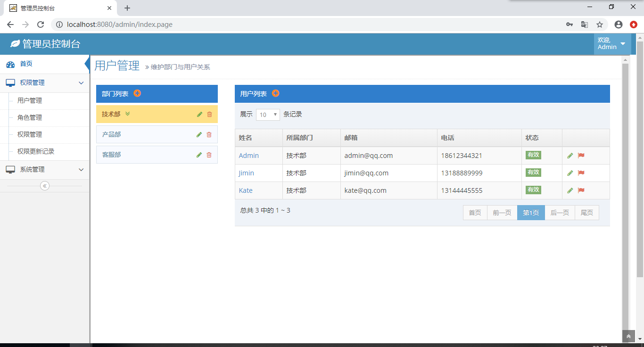Click the flag icon in Admin row
Screen dimensions: 644x347
581,155
